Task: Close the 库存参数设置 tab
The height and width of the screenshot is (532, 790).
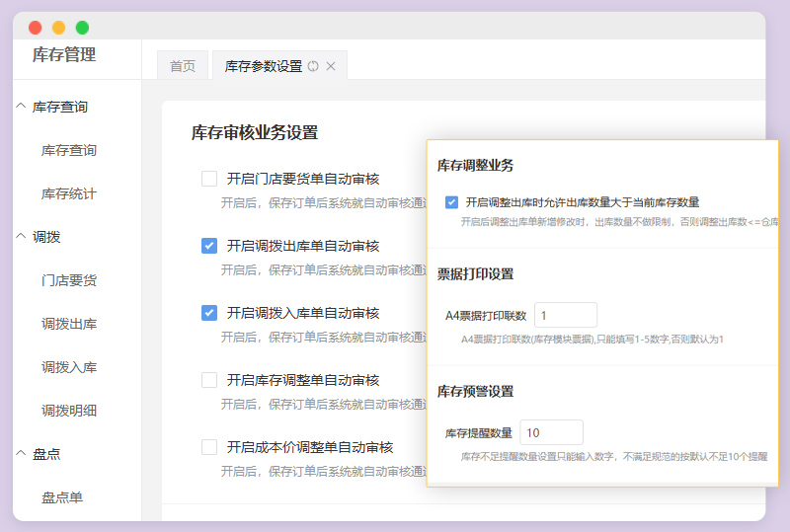Action: pyautogui.click(x=331, y=66)
